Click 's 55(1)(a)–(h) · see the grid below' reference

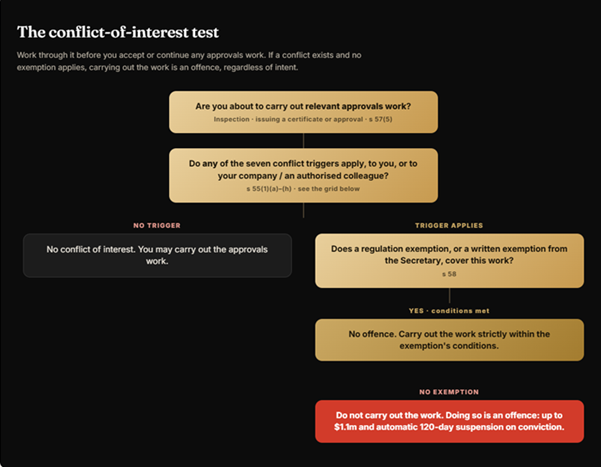pyautogui.click(x=303, y=189)
